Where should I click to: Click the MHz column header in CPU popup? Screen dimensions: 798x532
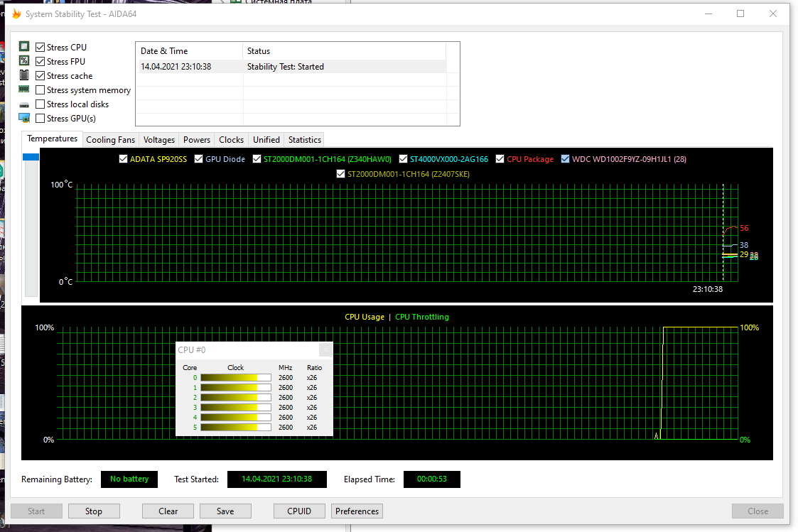(286, 367)
